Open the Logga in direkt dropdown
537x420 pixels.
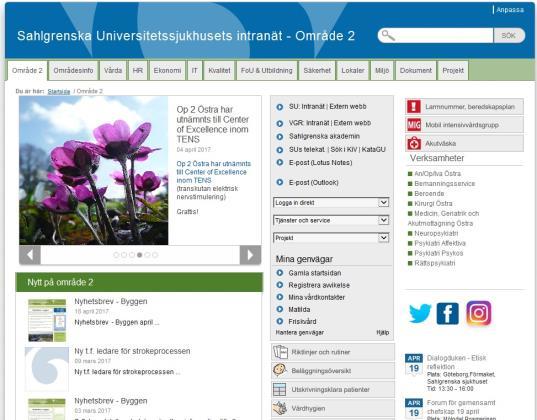point(331,202)
